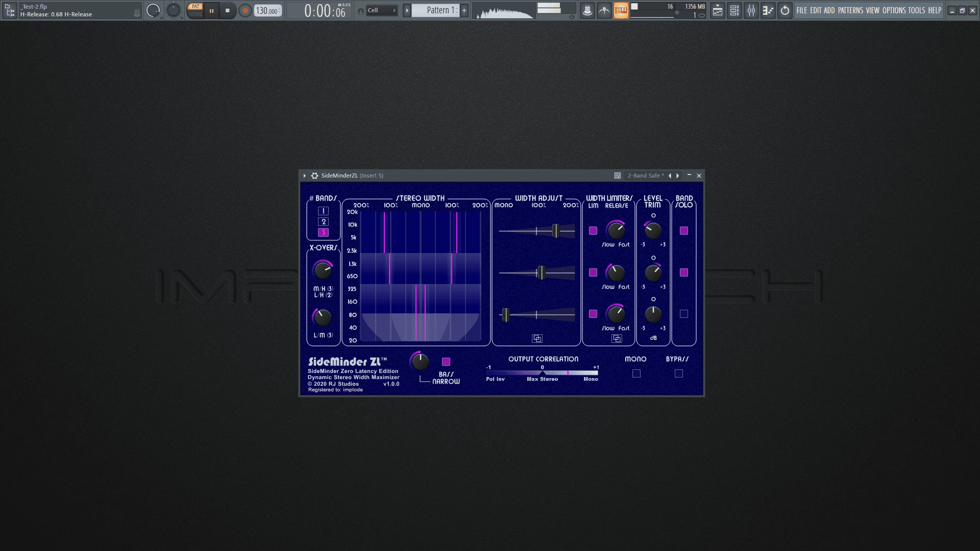Toggle high band solo square
Viewport: 980px width, 551px height.
tap(684, 231)
